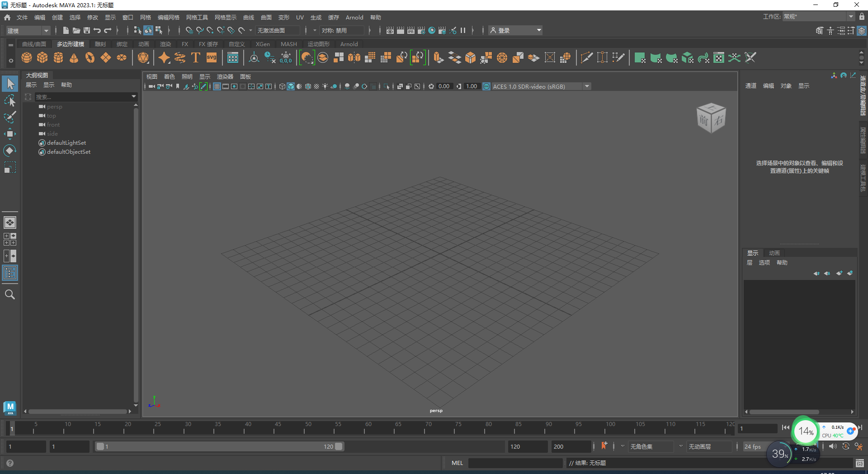Toggle all lights in the viewport
The width and height of the screenshot is (868, 474).
pos(325,86)
